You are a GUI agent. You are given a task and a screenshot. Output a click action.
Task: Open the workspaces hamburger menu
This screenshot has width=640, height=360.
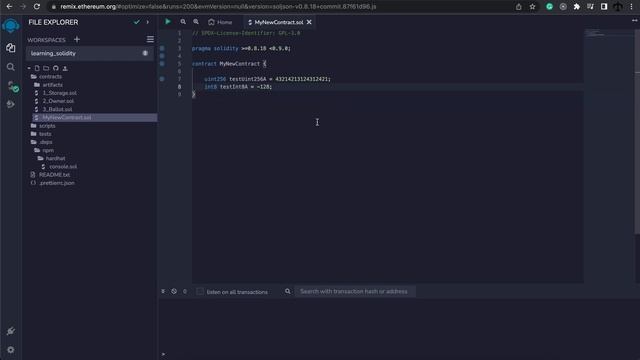pyautogui.click(x=150, y=39)
